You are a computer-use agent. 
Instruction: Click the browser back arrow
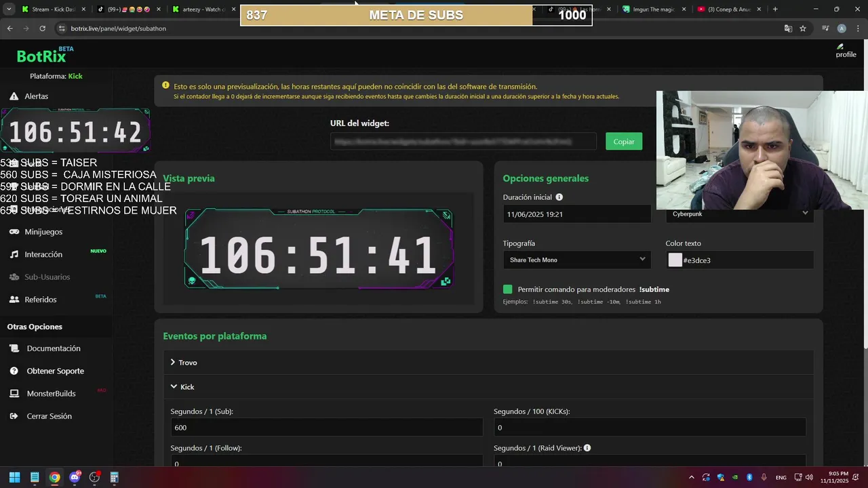[9, 28]
